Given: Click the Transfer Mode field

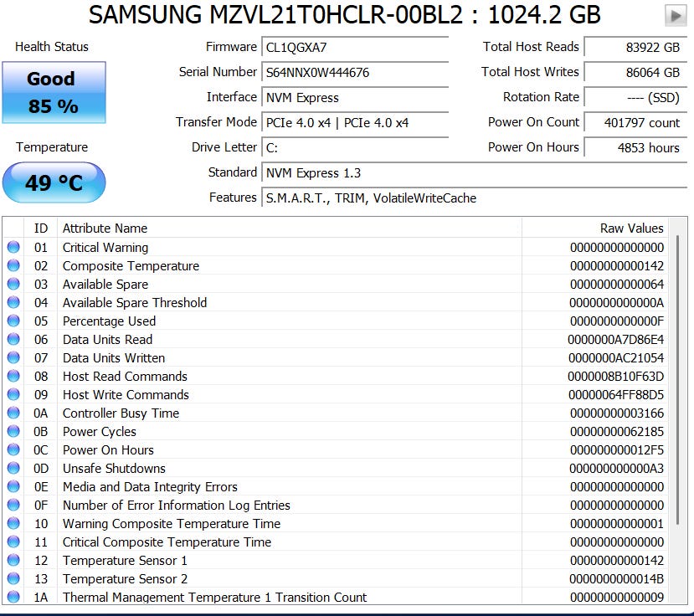Looking at the screenshot, I should point(355,122).
